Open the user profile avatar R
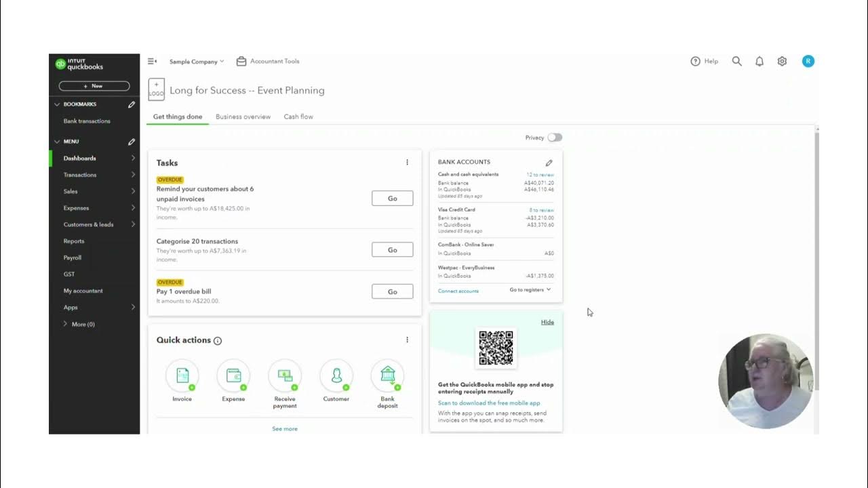 (x=808, y=61)
